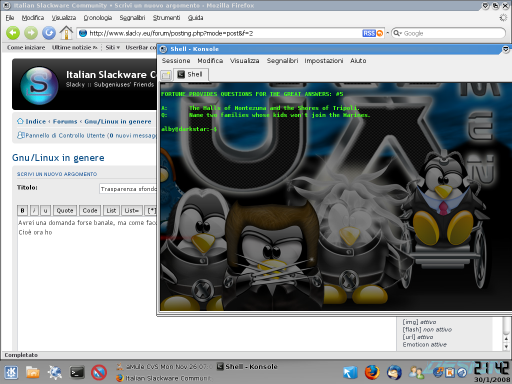Open the Google search engine selector
Image resolution: width=512 pixels, height=384 pixels.
[x=398, y=33]
